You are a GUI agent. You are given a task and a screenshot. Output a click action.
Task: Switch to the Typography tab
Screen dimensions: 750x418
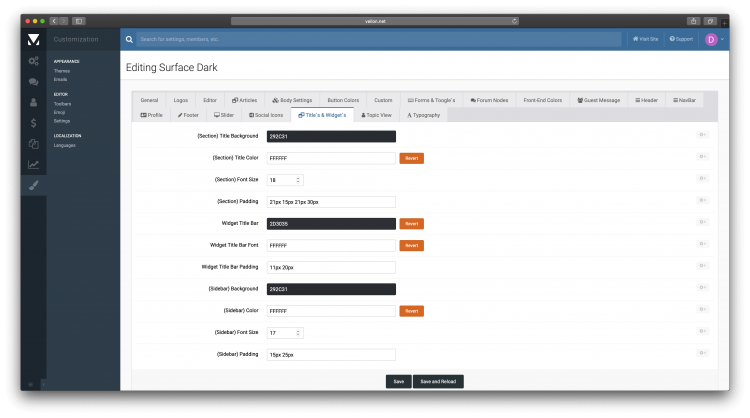(420, 115)
